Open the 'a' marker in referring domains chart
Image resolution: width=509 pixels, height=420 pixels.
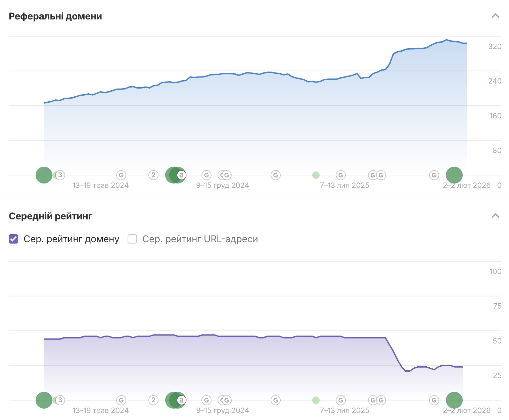tap(182, 175)
